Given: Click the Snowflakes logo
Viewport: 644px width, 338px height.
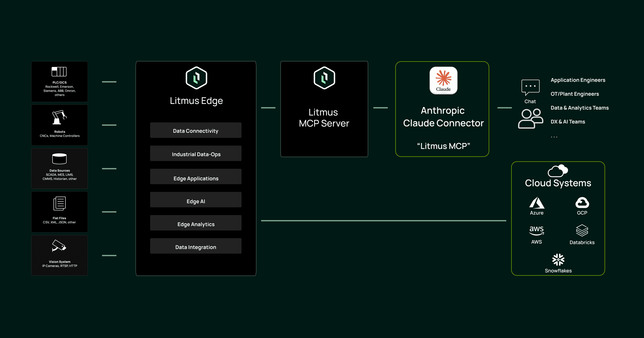Looking at the screenshot, I should [558, 260].
